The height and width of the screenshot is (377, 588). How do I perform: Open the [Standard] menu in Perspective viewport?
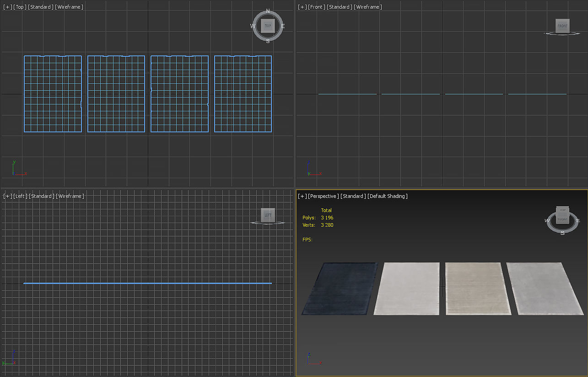point(353,196)
